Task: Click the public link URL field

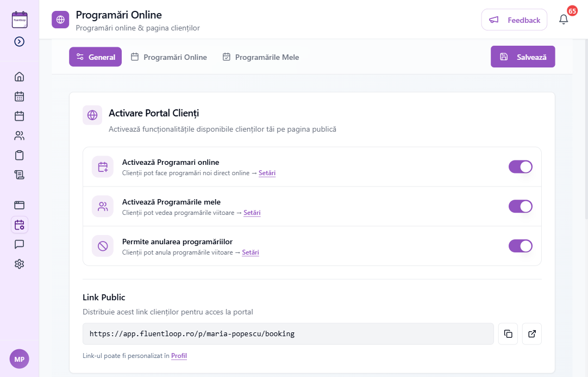Action: [288, 334]
